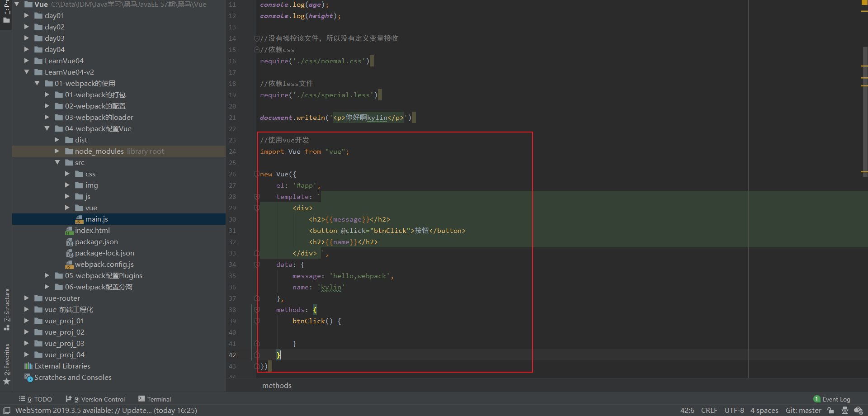Open the Event Log notification badge
The width and height of the screenshot is (868, 416).
(x=817, y=399)
